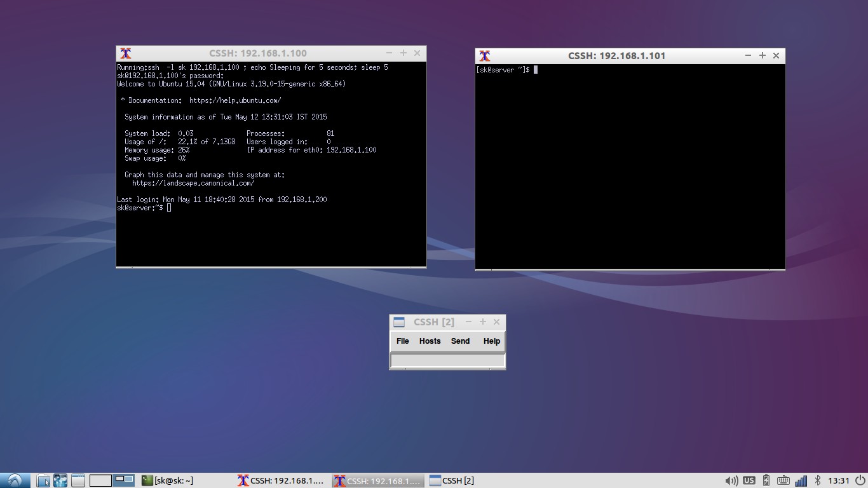Click the 'Welcome to Ubuntu 15.04' line
Image resolution: width=868 pixels, height=488 pixels.
[231, 84]
